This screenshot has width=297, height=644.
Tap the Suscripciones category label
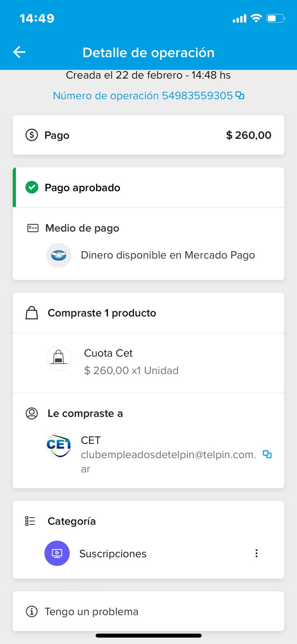[113, 554]
